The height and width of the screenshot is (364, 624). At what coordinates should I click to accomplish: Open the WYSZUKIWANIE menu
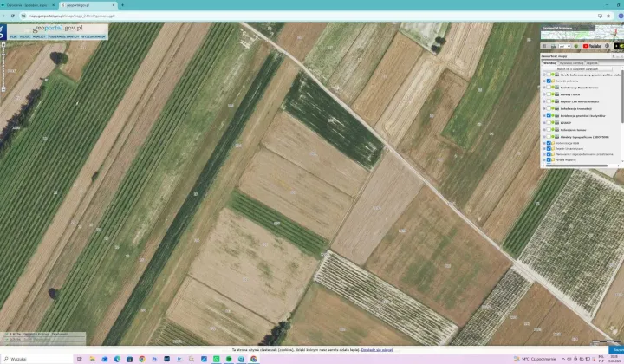[94, 36]
